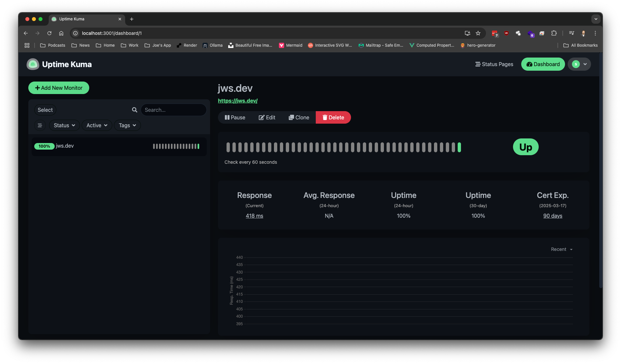
Task: Open the Status Pages menu
Action: (x=494, y=64)
